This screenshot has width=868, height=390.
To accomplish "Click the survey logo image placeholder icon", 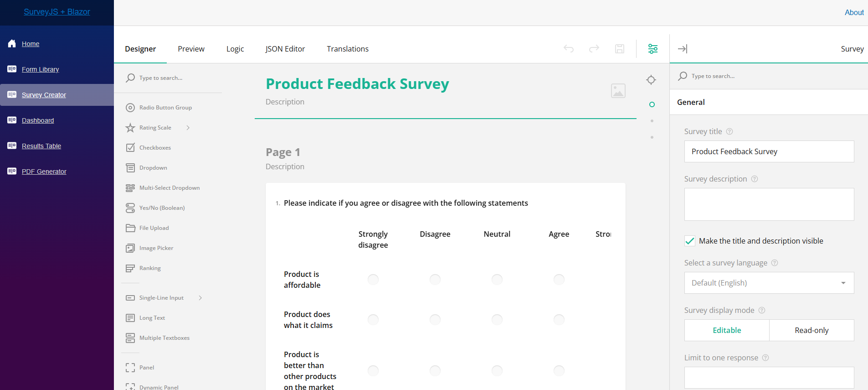I will 618,91.
